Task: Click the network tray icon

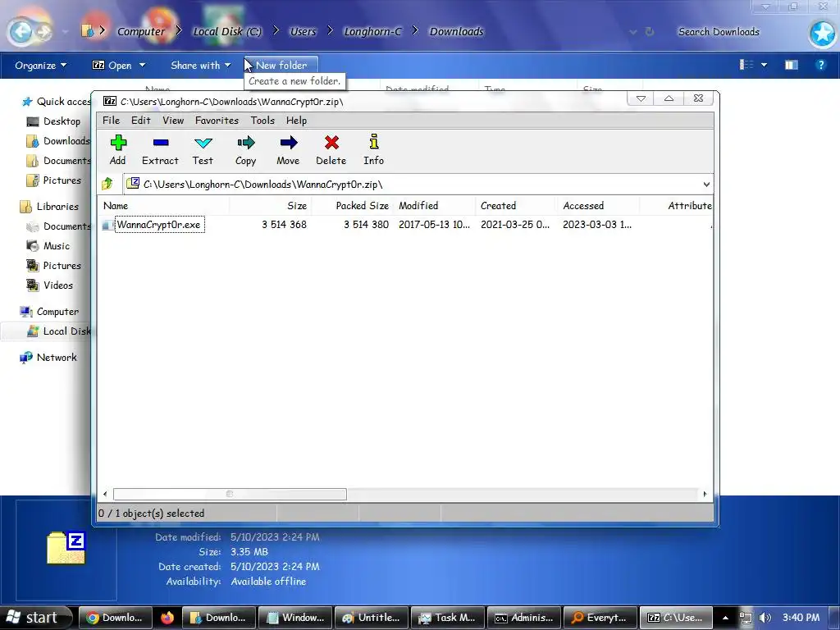Action: pyautogui.click(x=745, y=618)
